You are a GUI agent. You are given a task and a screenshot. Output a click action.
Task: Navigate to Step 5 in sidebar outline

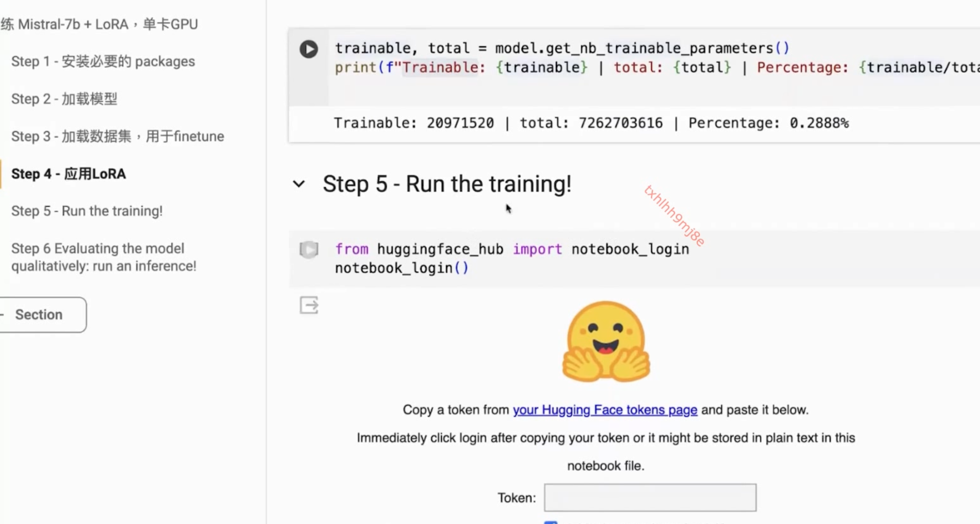pos(87,211)
